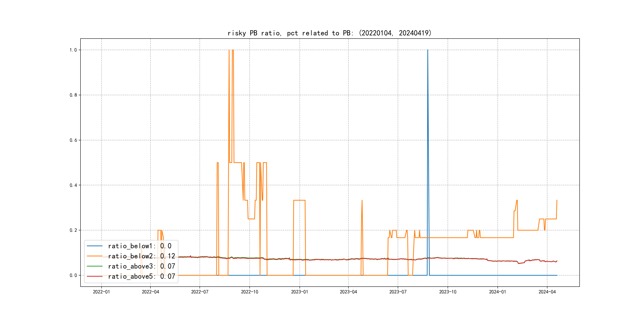Click the 0.2 y-axis tick label

click(x=73, y=230)
